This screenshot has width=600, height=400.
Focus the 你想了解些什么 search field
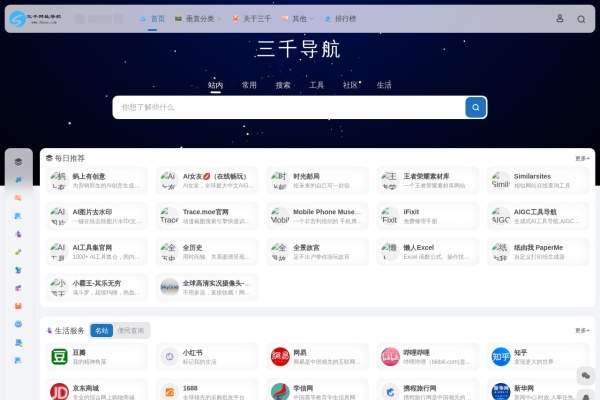coord(289,107)
